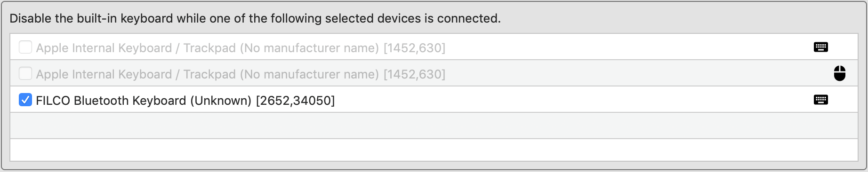Viewport: 868px width, 172px height.
Task: Uncheck the FILCO Bluetooth Keyboard checkbox
Action: [25, 100]
